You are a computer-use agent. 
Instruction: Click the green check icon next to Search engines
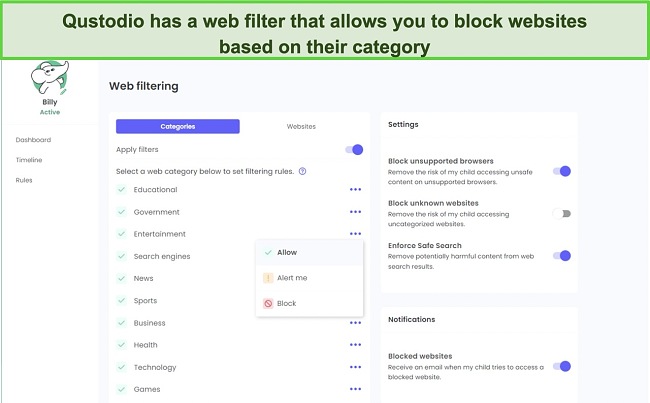pyautogui.click(x=121, y=256)
